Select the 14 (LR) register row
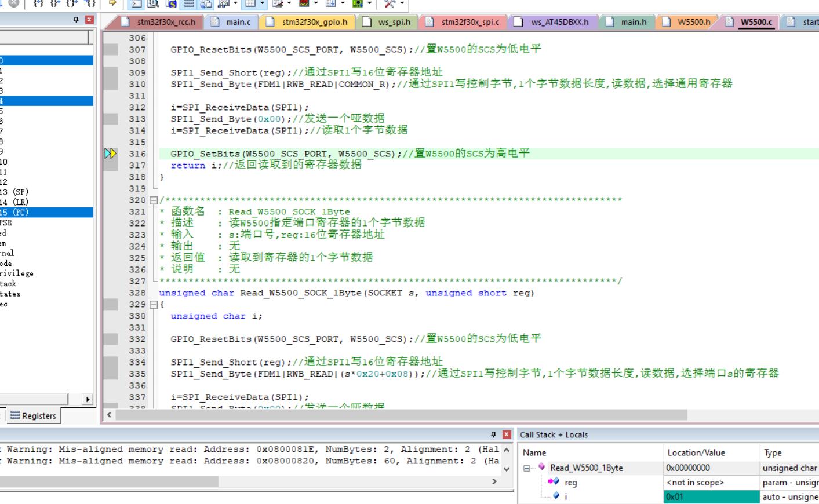Screen dimensions: 819x504 [x=46, y=202]
